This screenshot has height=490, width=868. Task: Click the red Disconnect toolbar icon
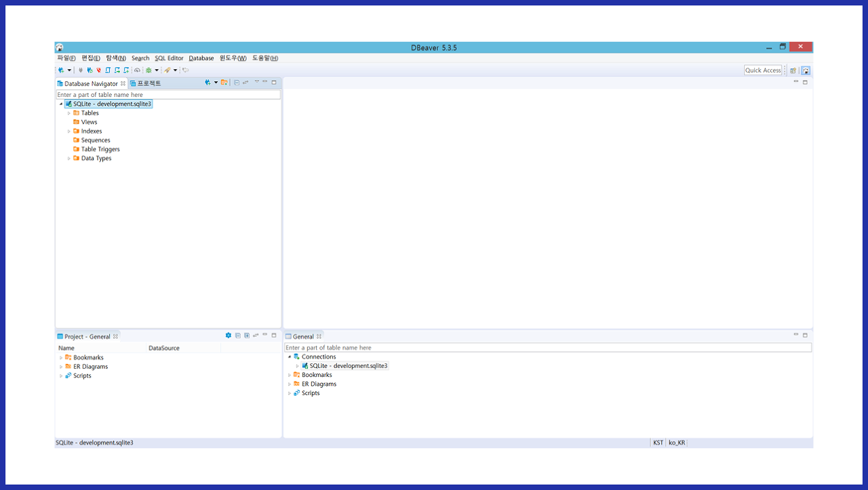click(x=98, y=70)
